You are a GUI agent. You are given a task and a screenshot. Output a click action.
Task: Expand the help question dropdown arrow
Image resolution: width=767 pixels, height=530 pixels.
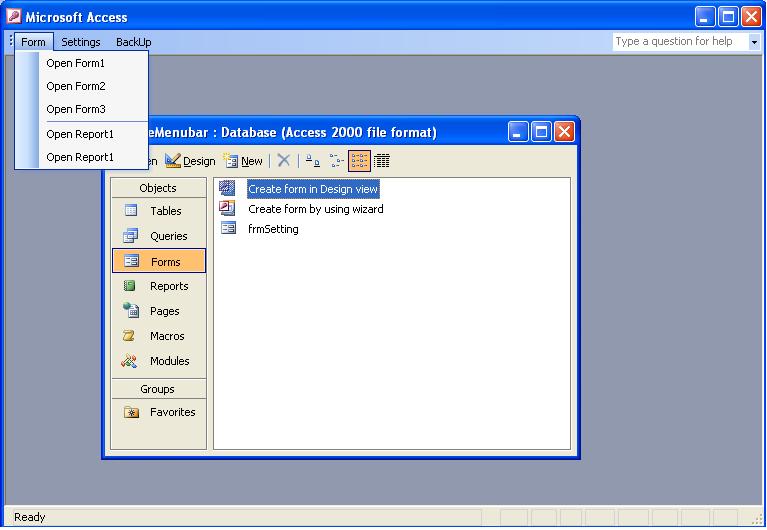pyautogui.click(x=754, y=42)
